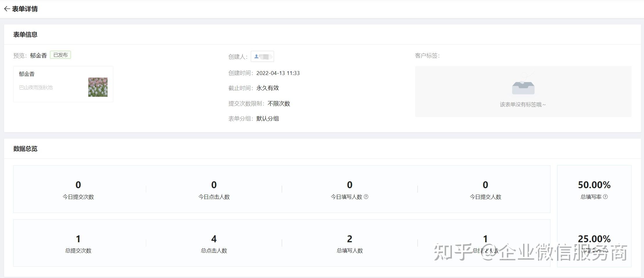This screenshot has width=644, height=278.
Task: Click the form name 郁金香 beside 预览
Action: (38, 55)
